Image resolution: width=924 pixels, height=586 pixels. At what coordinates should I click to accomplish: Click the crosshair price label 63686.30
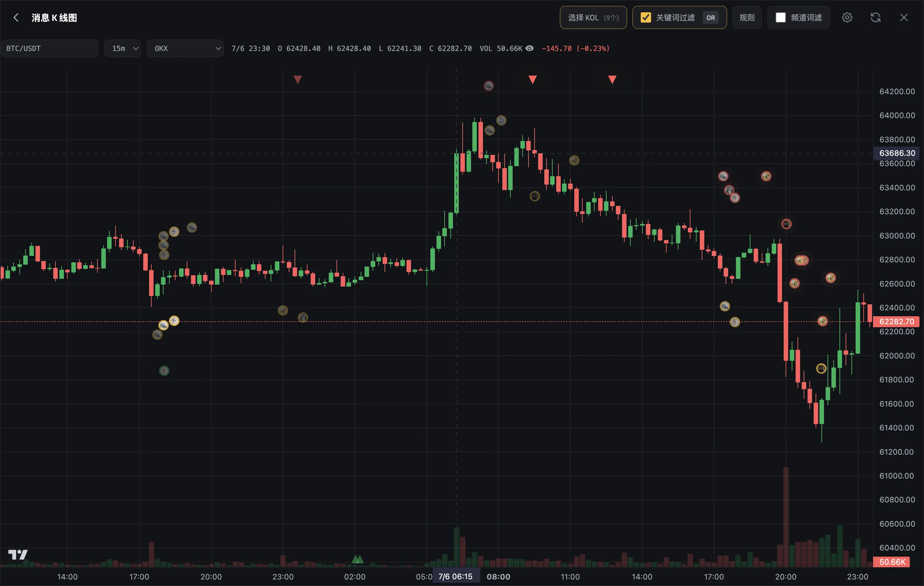[896, 153]
